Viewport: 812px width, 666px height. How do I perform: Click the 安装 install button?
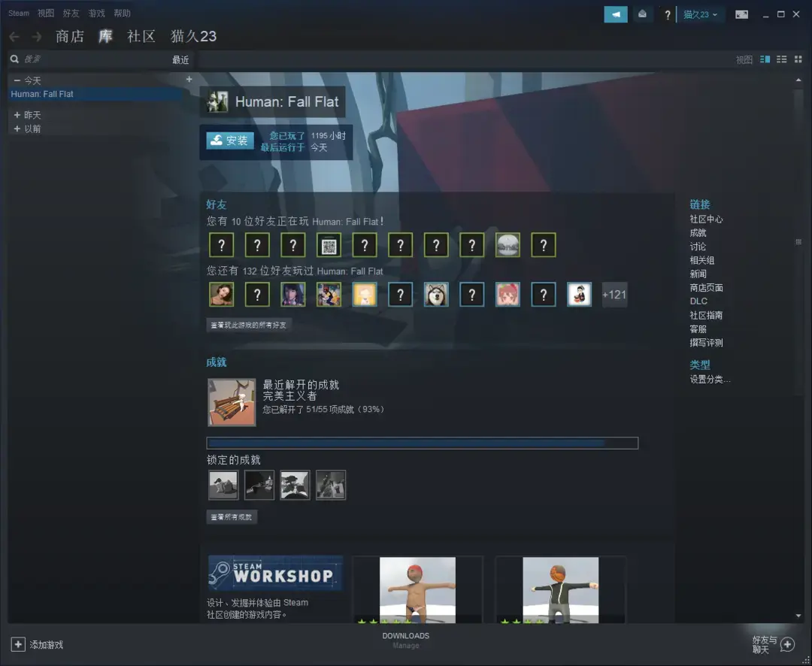230,141
